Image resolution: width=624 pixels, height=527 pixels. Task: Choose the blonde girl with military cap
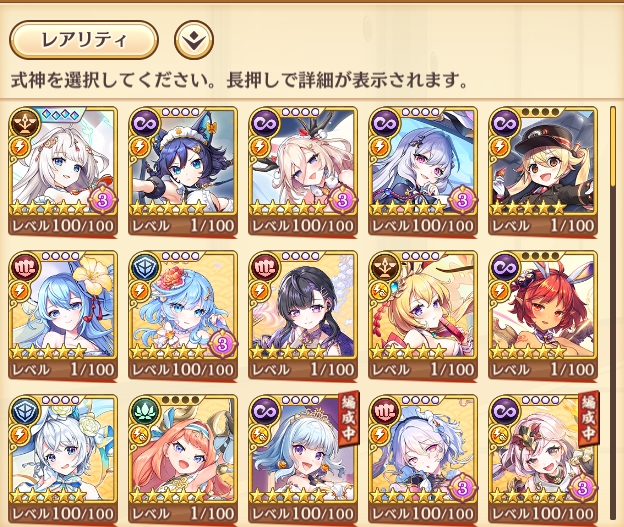pos(543,172)
